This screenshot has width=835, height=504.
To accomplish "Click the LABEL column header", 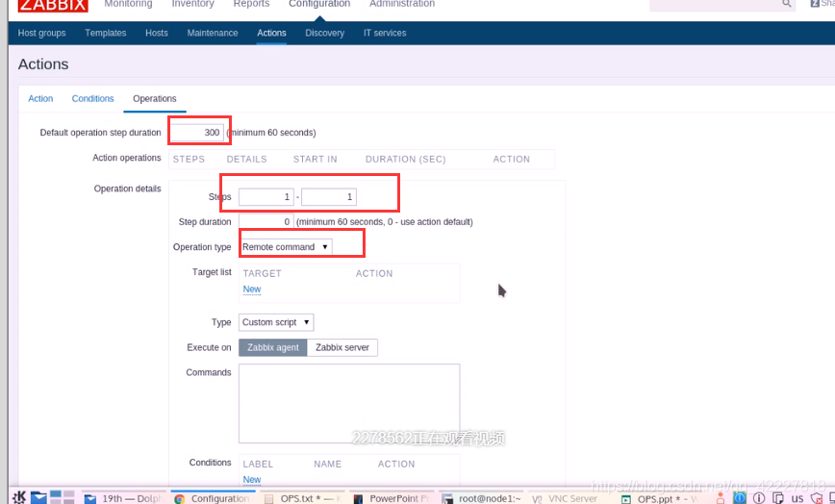I will 258,465.
